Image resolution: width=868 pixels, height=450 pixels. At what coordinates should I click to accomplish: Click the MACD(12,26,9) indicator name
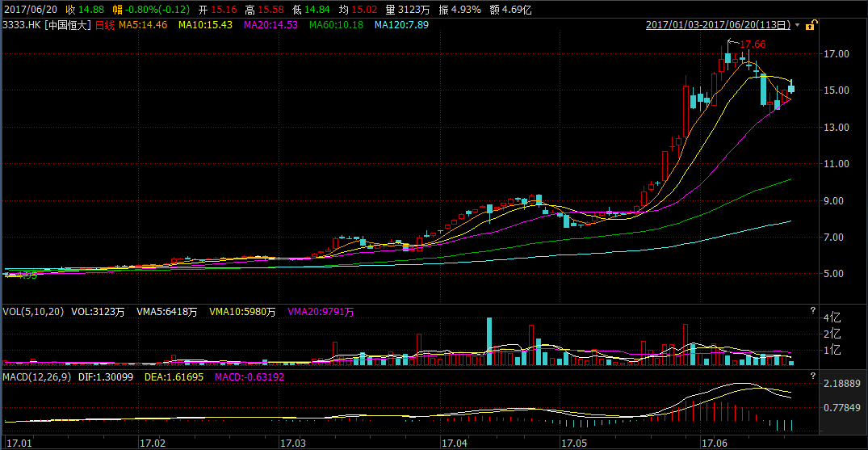[36, 376]
